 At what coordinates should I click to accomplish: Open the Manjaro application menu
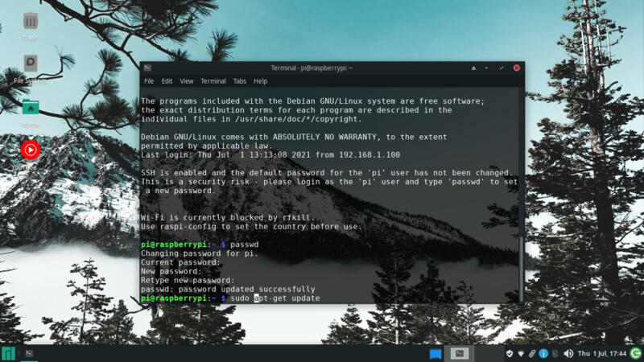point(8,353)
